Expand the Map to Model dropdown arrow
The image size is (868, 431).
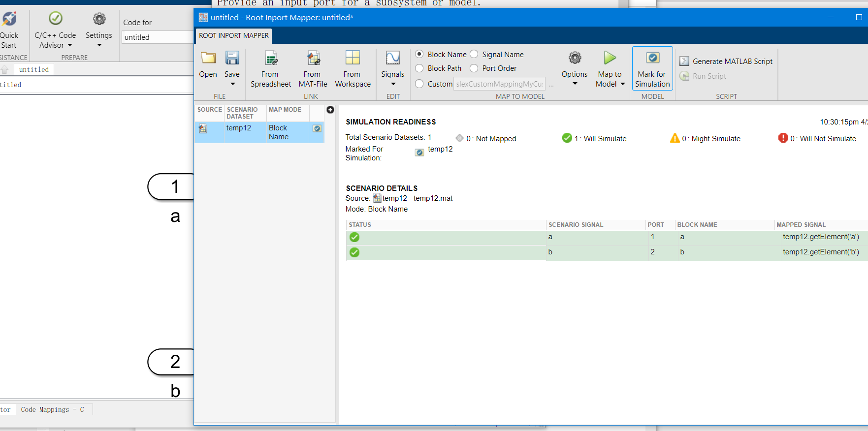tap(623, 84)
